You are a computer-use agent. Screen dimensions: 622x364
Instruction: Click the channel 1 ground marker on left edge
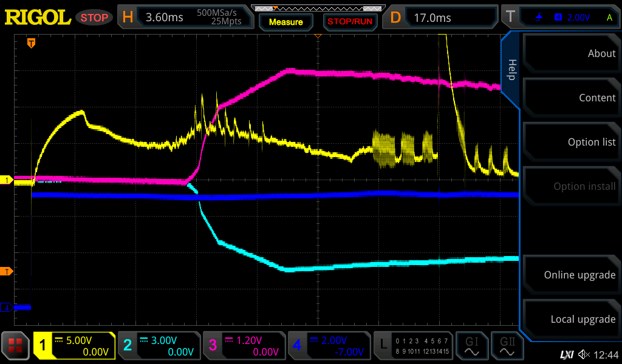pyautogui.click(x=7, y=180)
